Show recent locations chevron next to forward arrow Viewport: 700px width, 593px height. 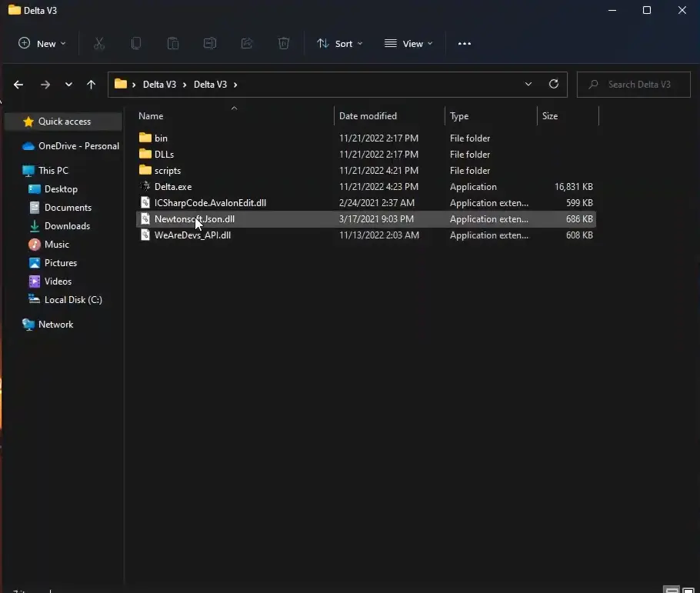[x=68, y=85]
